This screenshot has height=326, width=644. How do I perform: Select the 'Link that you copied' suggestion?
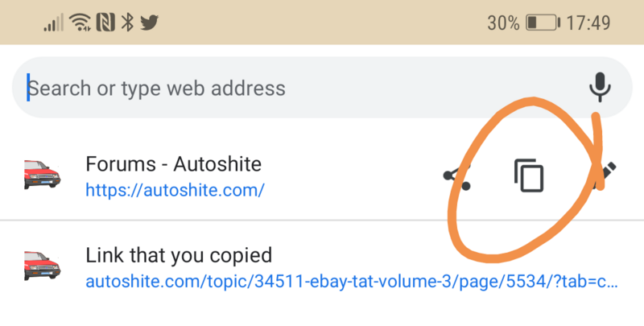179,257
